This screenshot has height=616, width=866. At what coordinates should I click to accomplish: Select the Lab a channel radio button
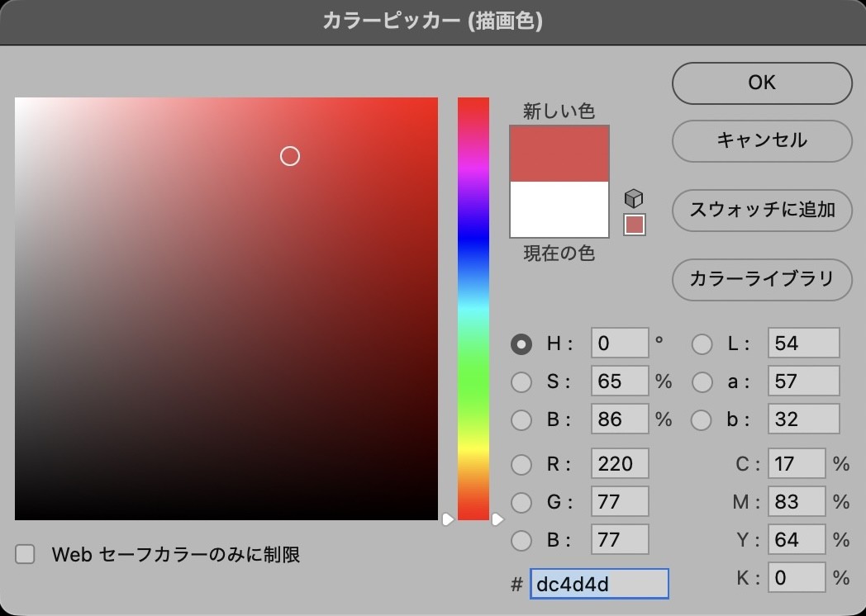pos(702,381)
